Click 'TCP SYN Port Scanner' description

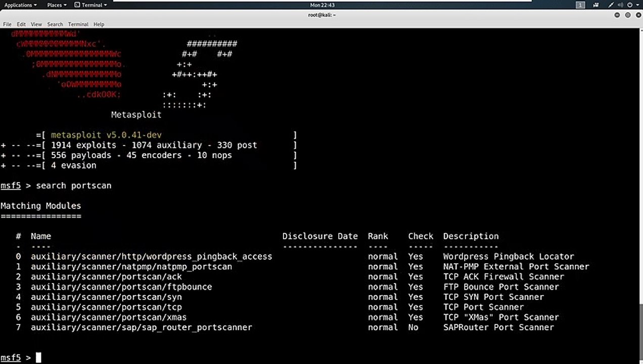point(493,297)
